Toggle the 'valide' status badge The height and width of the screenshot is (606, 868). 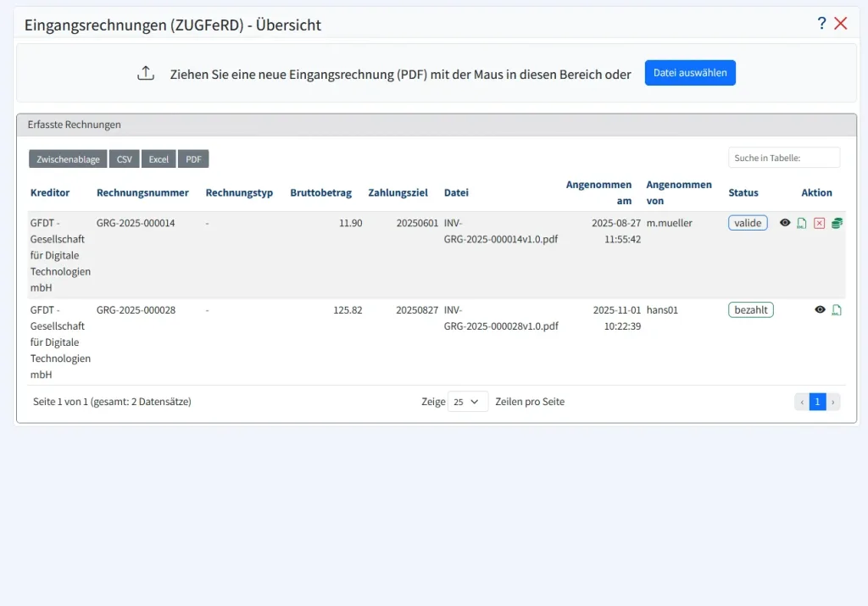tap(747, 222)
